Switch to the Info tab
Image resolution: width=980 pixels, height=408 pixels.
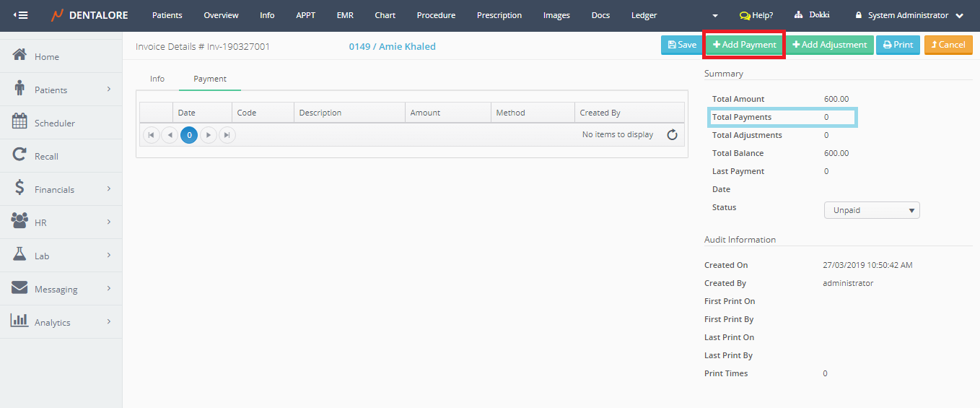pyautogui.click(x=157, y=79)
